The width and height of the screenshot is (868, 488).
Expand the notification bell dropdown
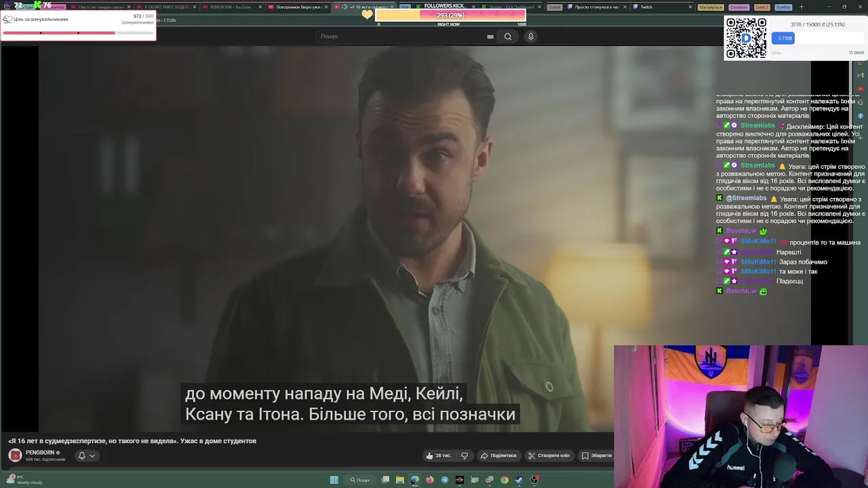point(86,455)
